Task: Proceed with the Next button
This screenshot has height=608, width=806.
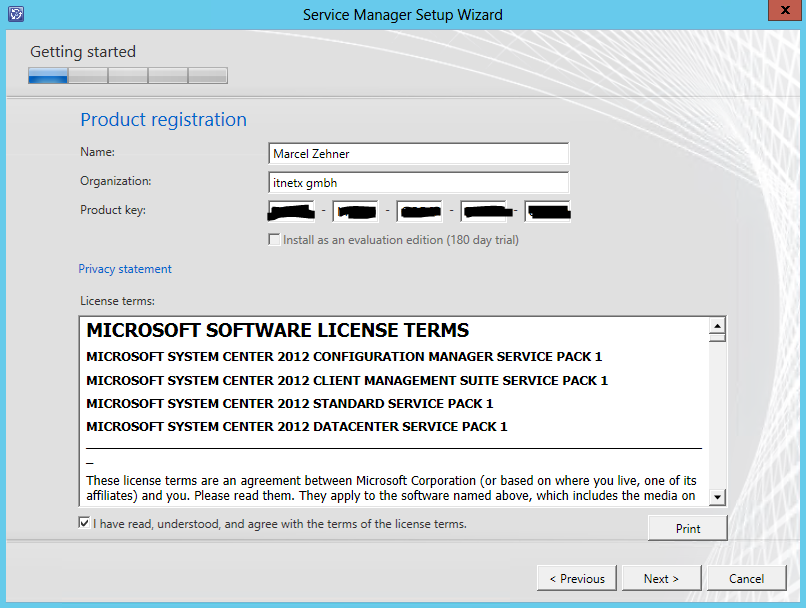Action: tap(661, 578)
